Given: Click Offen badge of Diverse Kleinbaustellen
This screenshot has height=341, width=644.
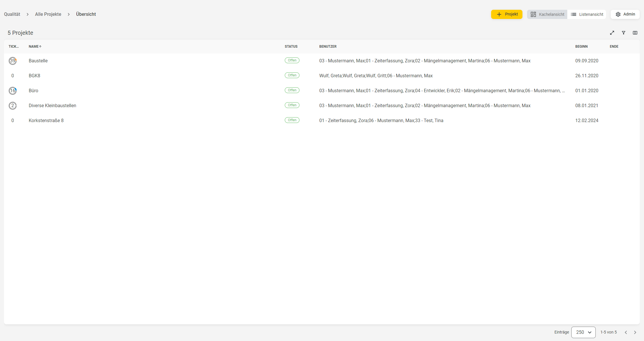Looking at the screenshot, I should coord(292,105).
